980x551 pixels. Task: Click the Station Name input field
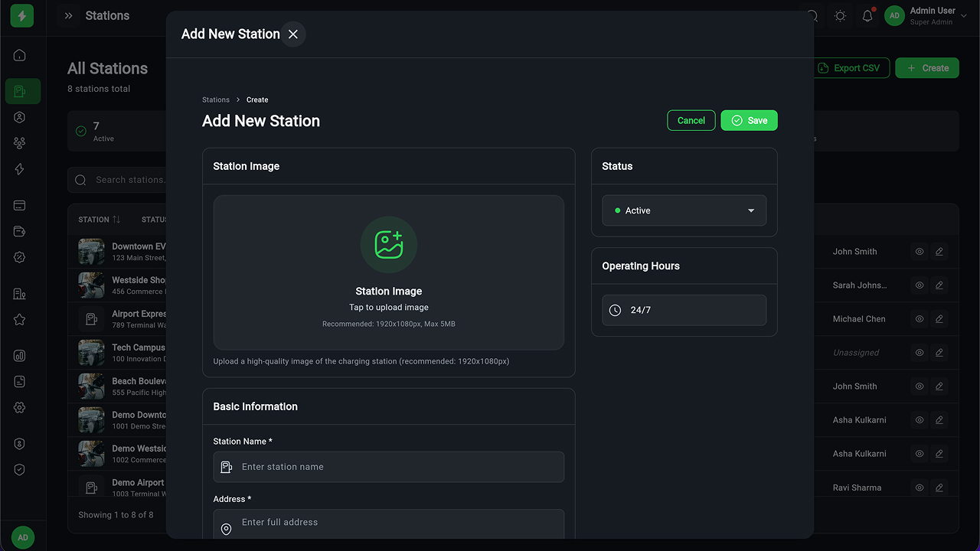[389, 467]
